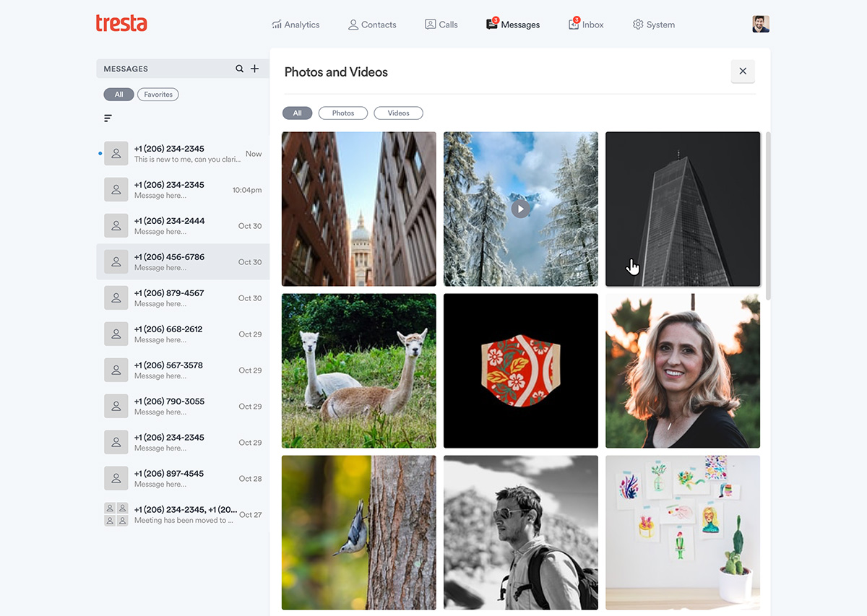Open the photo of a bird on a tree trunk
This screenshot has width=867, height=616.
point(359,532)
